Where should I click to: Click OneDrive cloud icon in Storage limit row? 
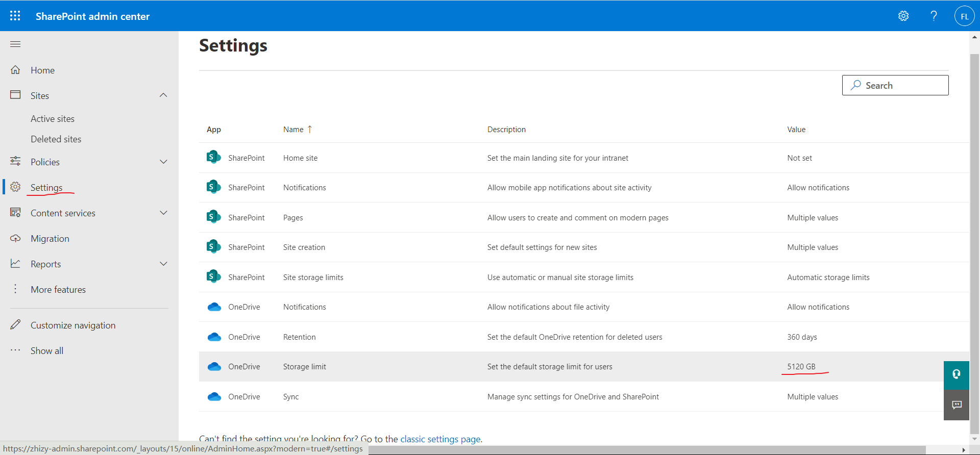click(x=214, y=366)
